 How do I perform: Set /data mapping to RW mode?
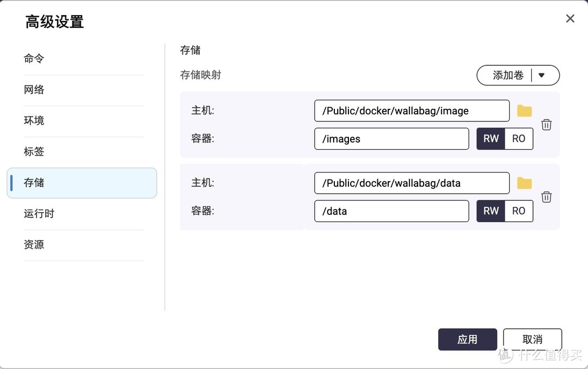491,211
